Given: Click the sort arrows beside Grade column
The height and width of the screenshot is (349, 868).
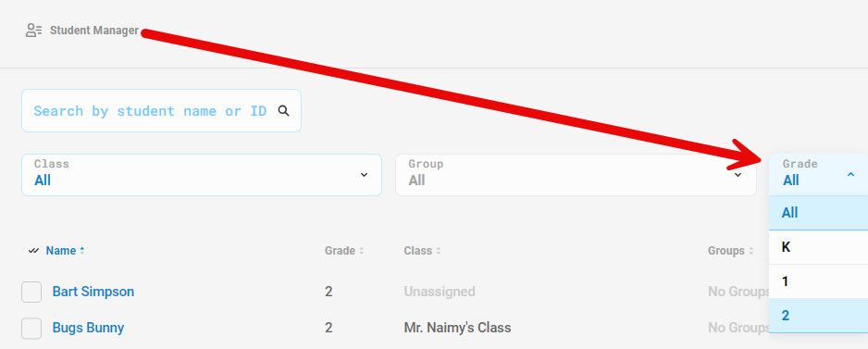Looking at the screenshot, I should pos(362,251).
